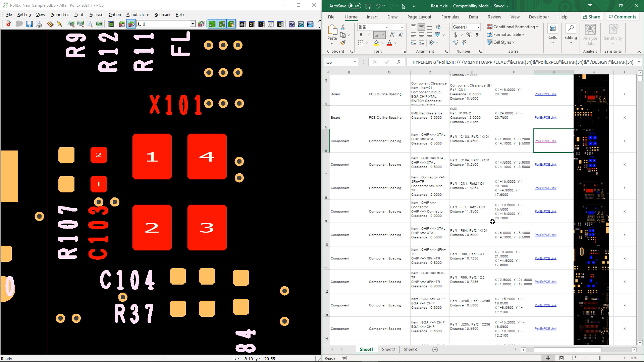Expand the General number format dropdown

(478, 27)
